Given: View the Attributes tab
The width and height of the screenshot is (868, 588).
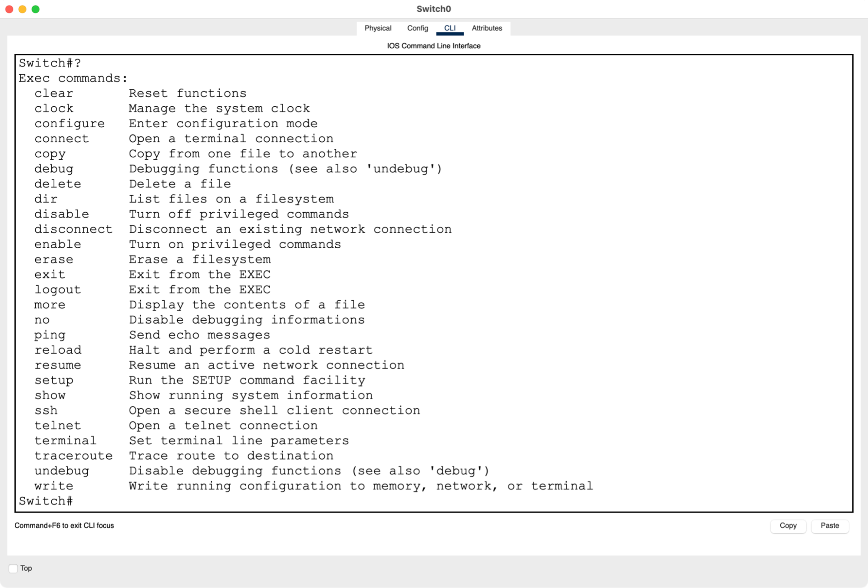Looking at the screenshot, I should 487,28.
